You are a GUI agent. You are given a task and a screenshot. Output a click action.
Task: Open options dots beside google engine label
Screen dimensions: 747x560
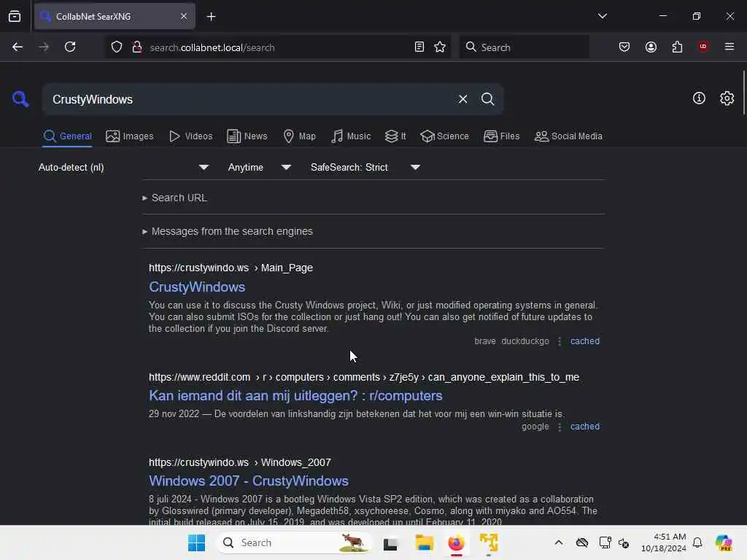tap(560, 427)
